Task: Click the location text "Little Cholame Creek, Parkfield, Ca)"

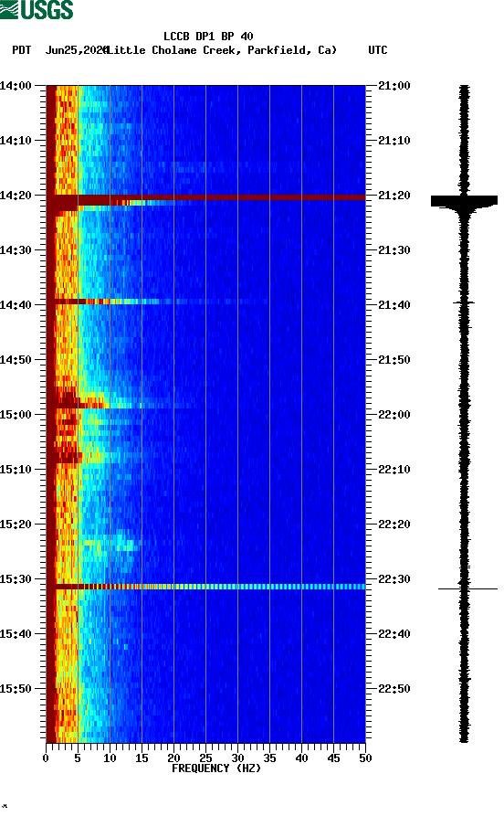Action: [x=221, y=50]
